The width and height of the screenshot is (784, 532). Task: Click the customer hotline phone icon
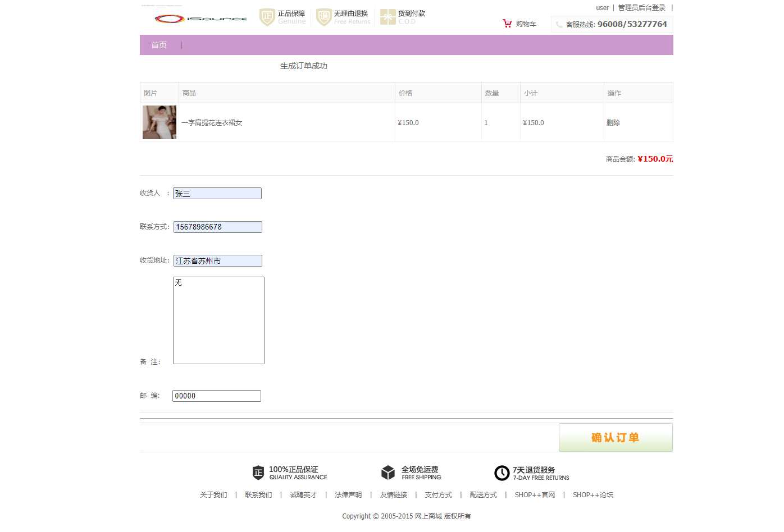(x=559, y=24)
